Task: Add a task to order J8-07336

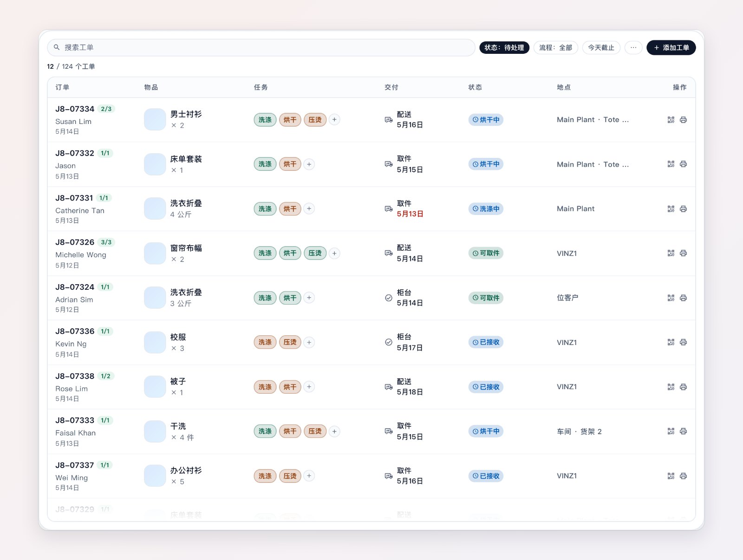Action: [309, 342]
